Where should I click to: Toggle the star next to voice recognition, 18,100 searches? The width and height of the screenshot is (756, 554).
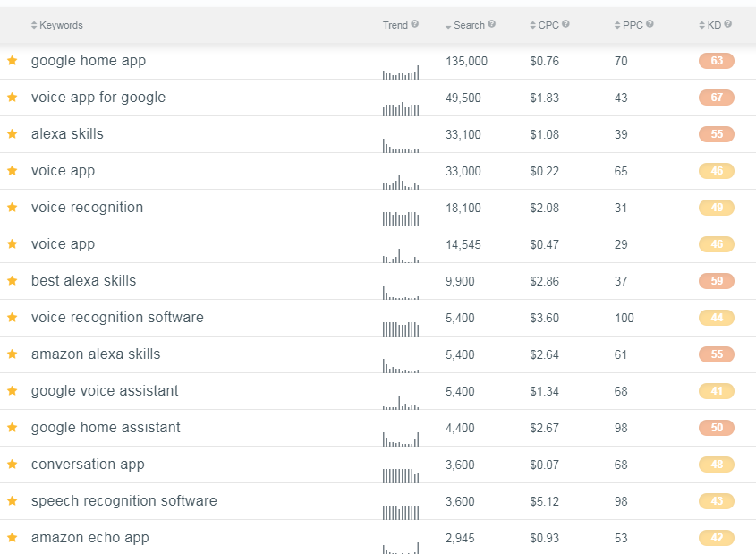click(13, 207)
